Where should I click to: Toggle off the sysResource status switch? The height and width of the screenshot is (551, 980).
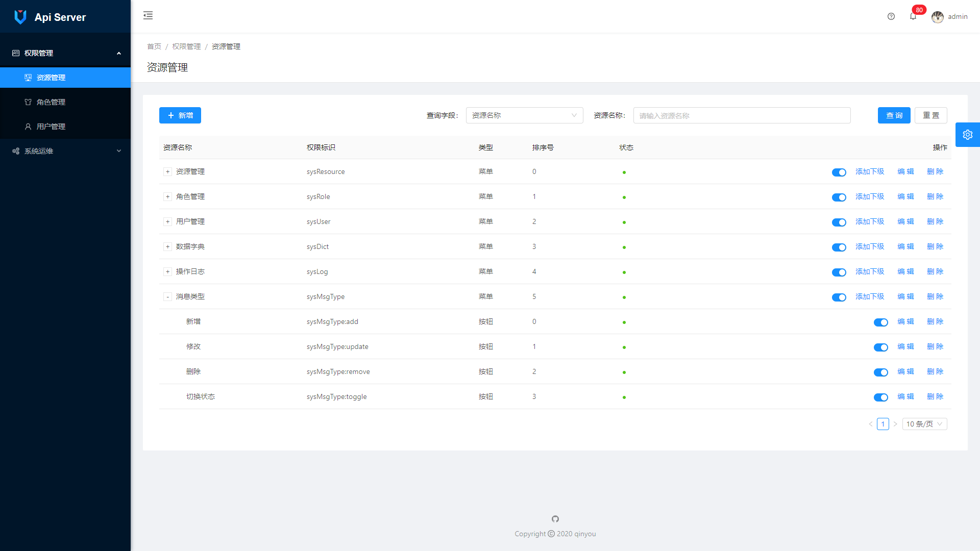[x=839, y=172]
